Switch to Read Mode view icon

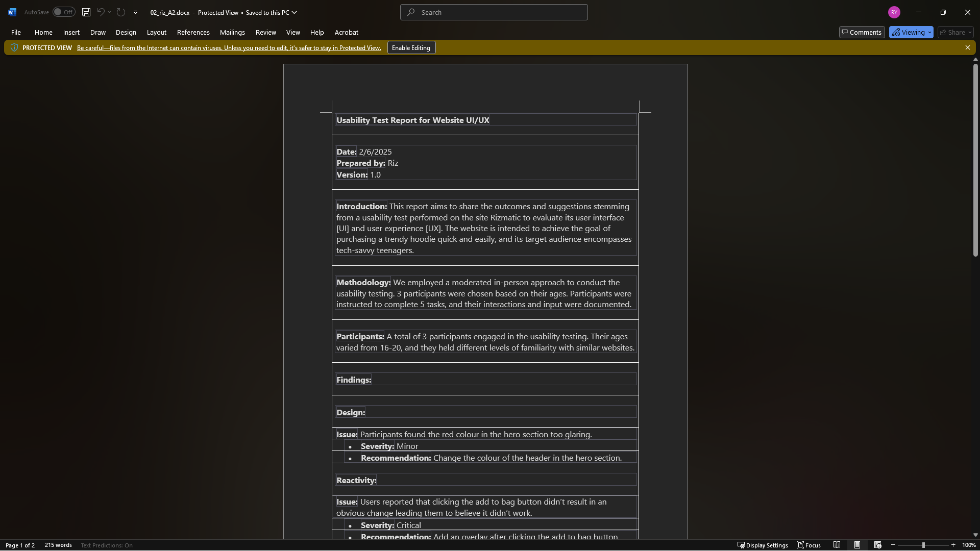(x=837, y=545)
